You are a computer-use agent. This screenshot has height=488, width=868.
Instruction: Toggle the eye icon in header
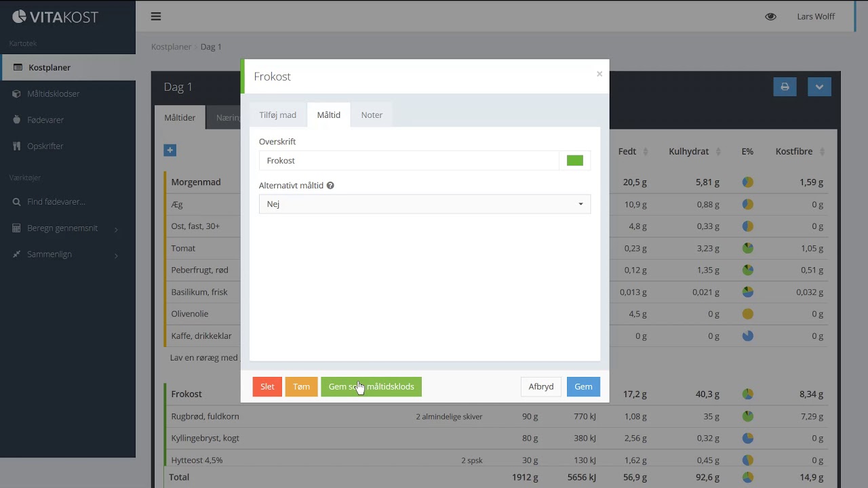tap(770, 16)
